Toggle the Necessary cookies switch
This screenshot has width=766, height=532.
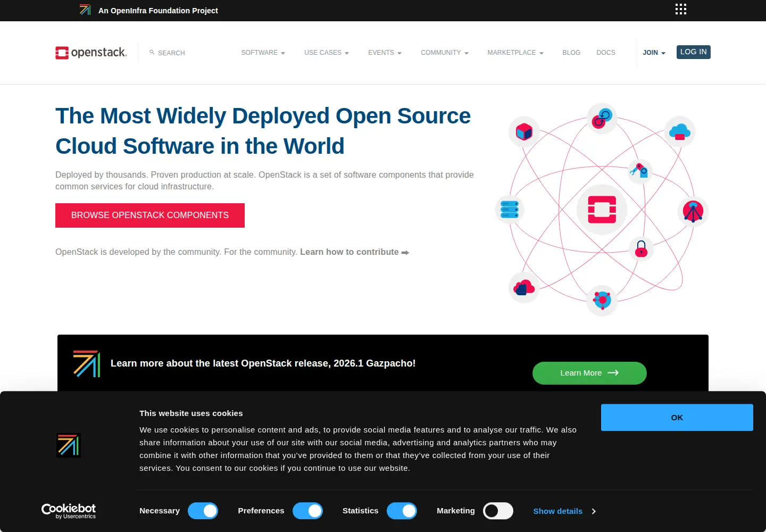pyautogui.click(x=203, y=511)
